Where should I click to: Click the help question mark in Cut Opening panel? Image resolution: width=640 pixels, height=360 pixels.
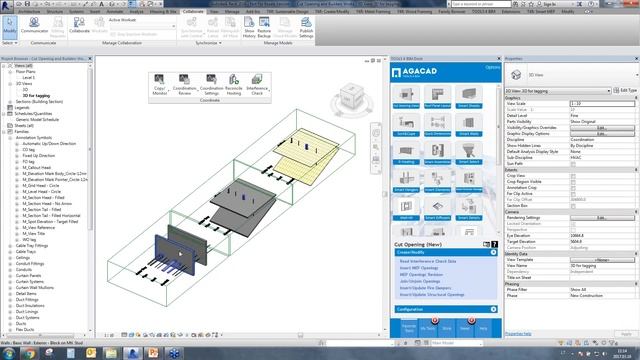(x=494, y=244)
